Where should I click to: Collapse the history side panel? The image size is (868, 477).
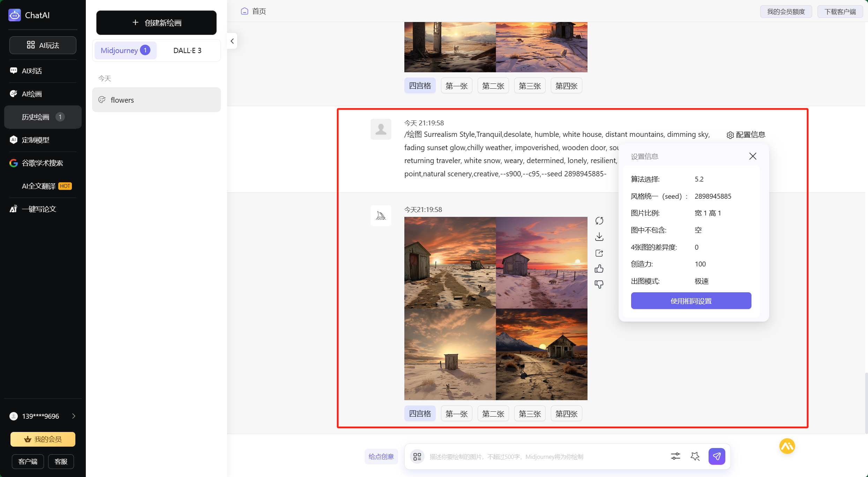(232, 41)
